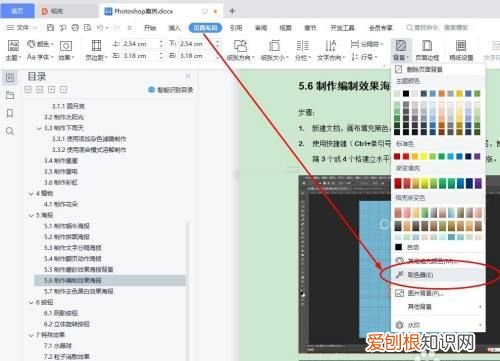Click the print preview icon
This screenshot has height=361, width=500.
(x=88, y=28)
